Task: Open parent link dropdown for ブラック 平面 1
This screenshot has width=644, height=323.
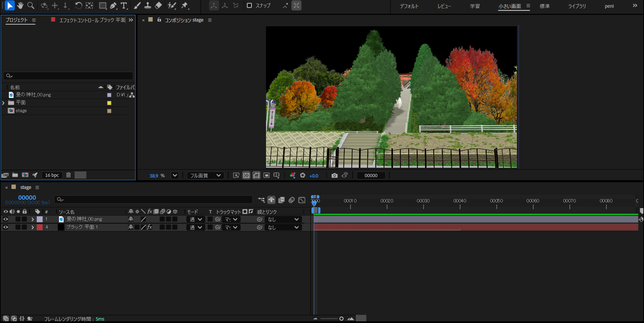Action: pos(283,227)
